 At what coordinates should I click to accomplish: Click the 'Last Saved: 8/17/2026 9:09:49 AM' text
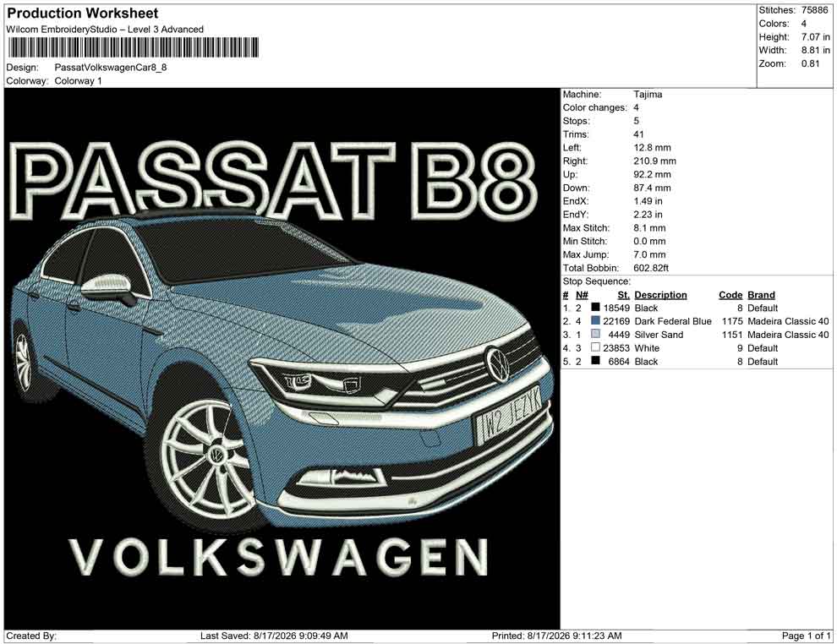point(274,636)
